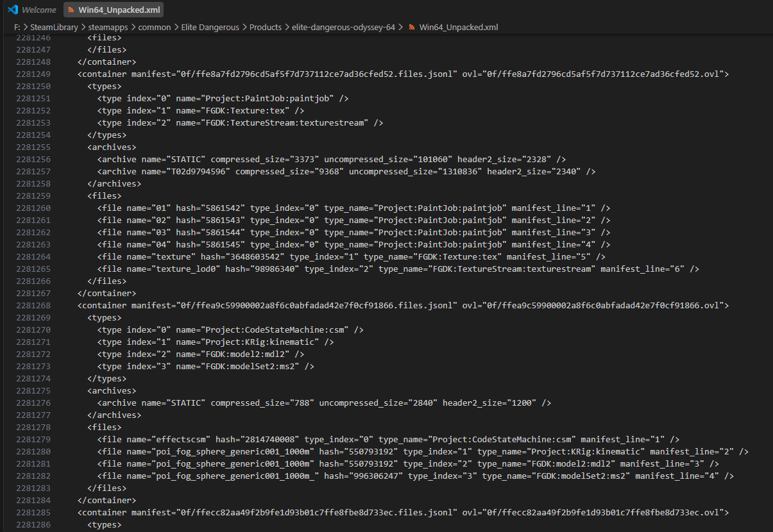The image size is (773, 532).
Task: Click the </archives> tag on line 2281258
Action: (x=115, y=184)
